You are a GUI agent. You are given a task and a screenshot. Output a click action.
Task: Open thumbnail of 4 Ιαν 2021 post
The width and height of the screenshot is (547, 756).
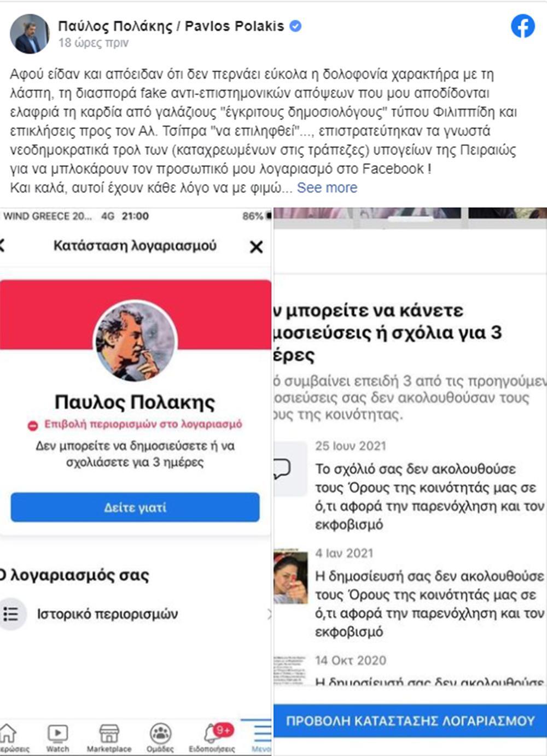290,577
